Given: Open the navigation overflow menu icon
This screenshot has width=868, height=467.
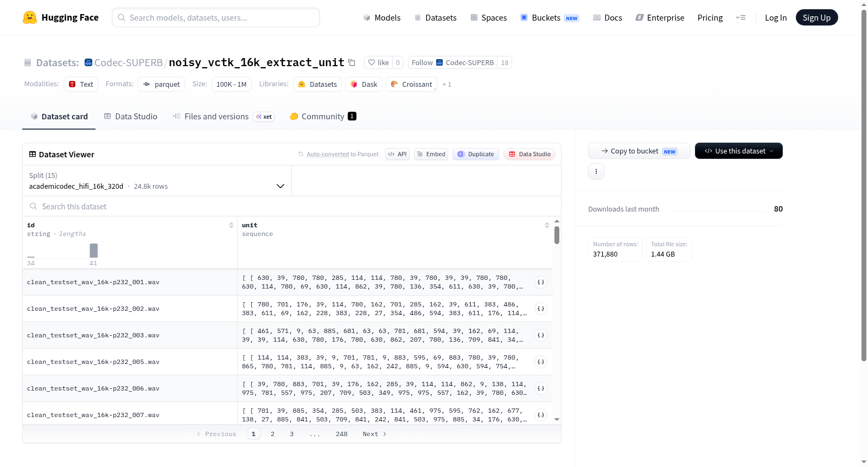Looking at the screenshot, I should pyautogui.click(x=741, y=17).
